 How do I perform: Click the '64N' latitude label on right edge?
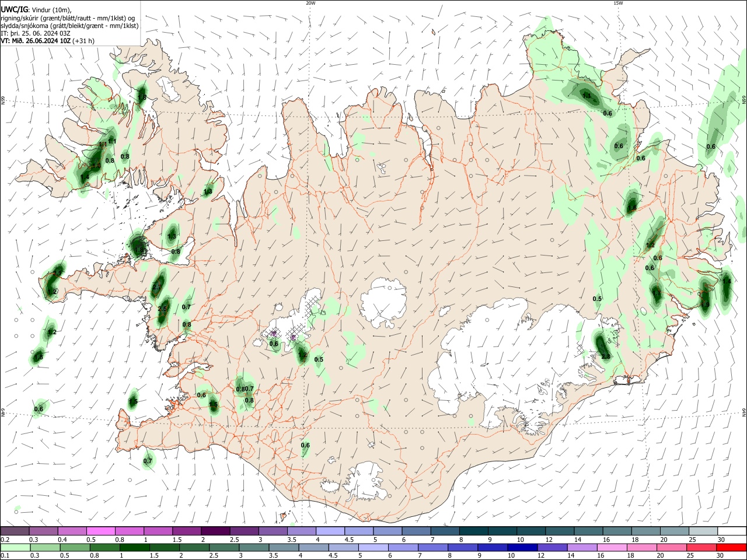click(744, 412)
